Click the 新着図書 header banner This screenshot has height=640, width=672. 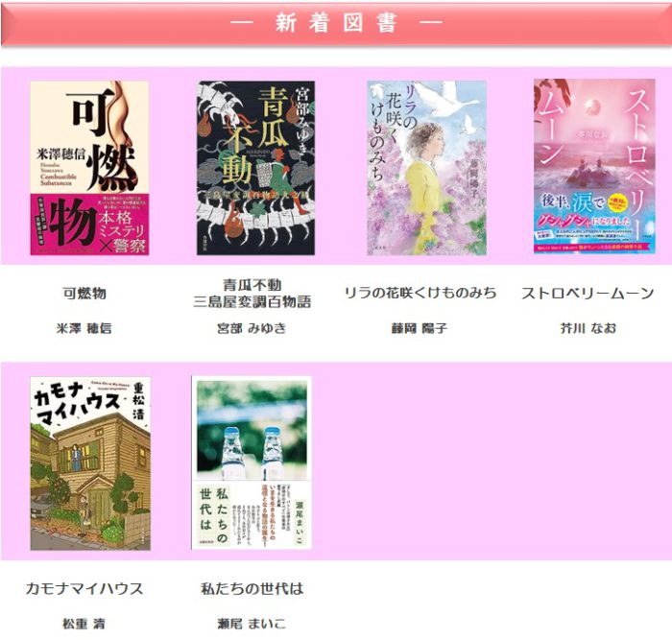[336, 24]
